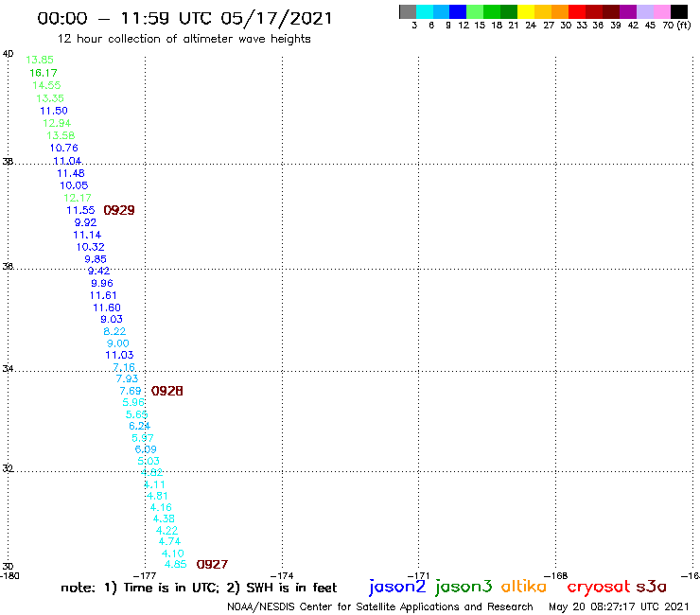
Task: Click the 12.17 reading in green
Action: pos(78,198)
